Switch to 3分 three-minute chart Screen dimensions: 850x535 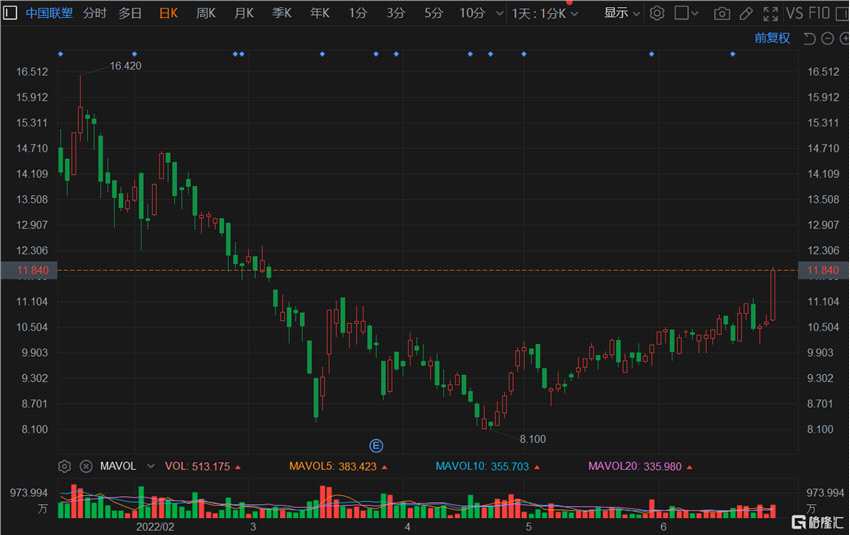[x=395, y=13]
